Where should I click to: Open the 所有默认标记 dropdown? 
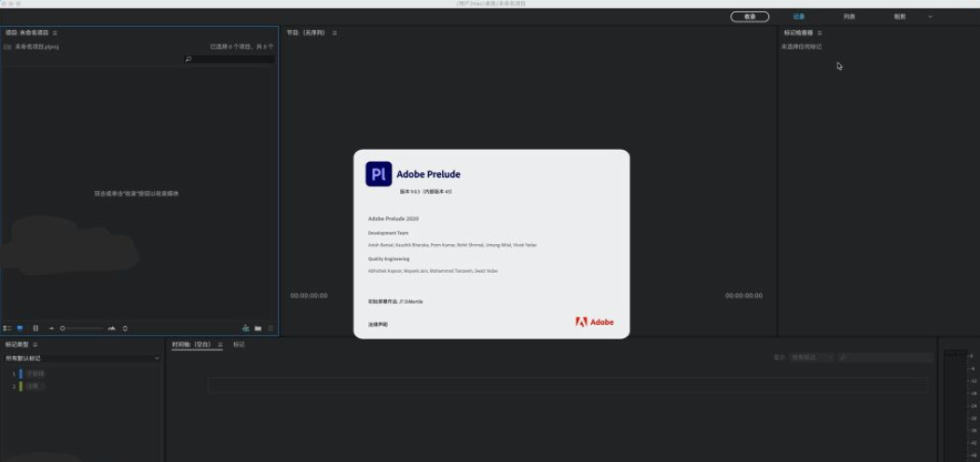[81, 358]
